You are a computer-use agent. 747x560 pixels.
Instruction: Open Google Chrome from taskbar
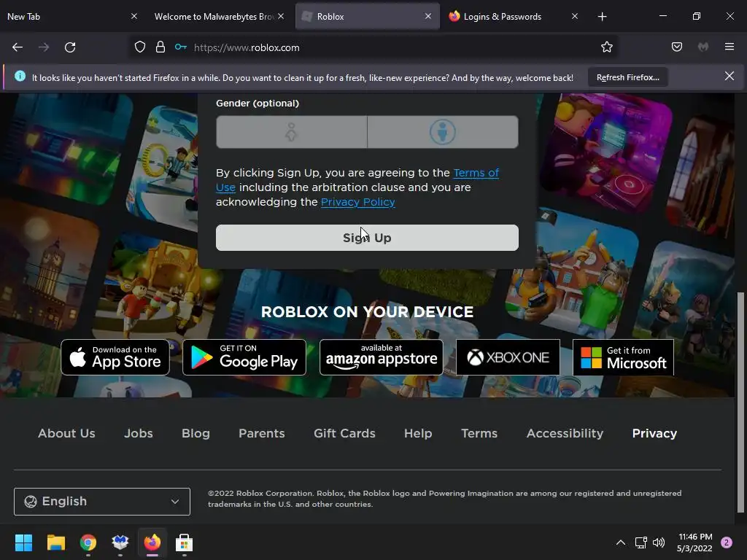pyautogui.click(x=88, y=542)
